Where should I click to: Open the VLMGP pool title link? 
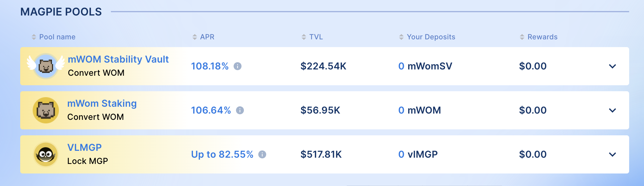84,148
